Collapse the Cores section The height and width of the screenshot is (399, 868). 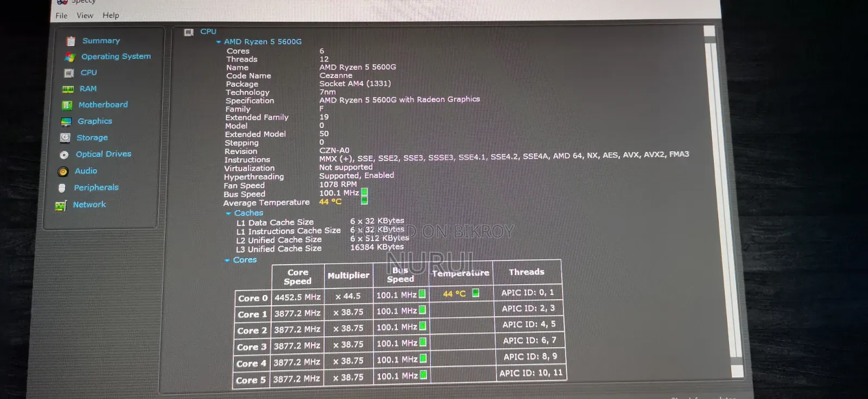227,260
